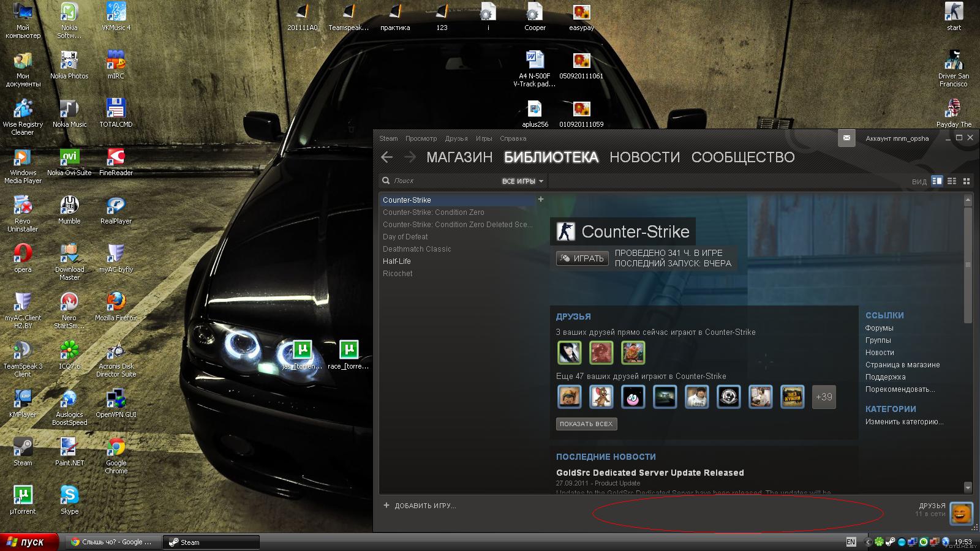Open ICQ7.6 desktop icon
This screenshot has width=980, height=551.
click(69, 354)
